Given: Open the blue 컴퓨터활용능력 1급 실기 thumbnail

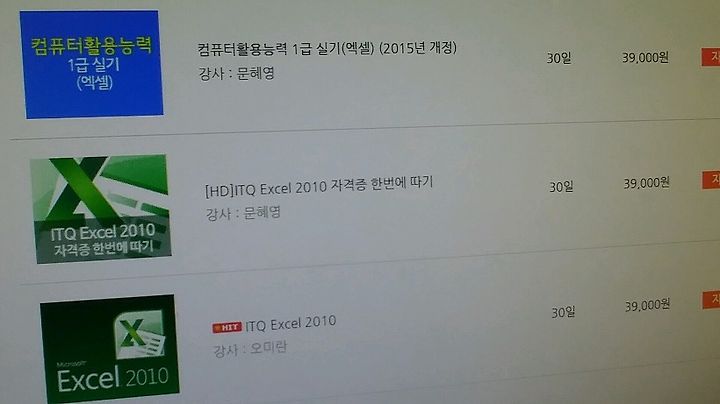Looking at the screenshot, I should [x=92, y=64].
